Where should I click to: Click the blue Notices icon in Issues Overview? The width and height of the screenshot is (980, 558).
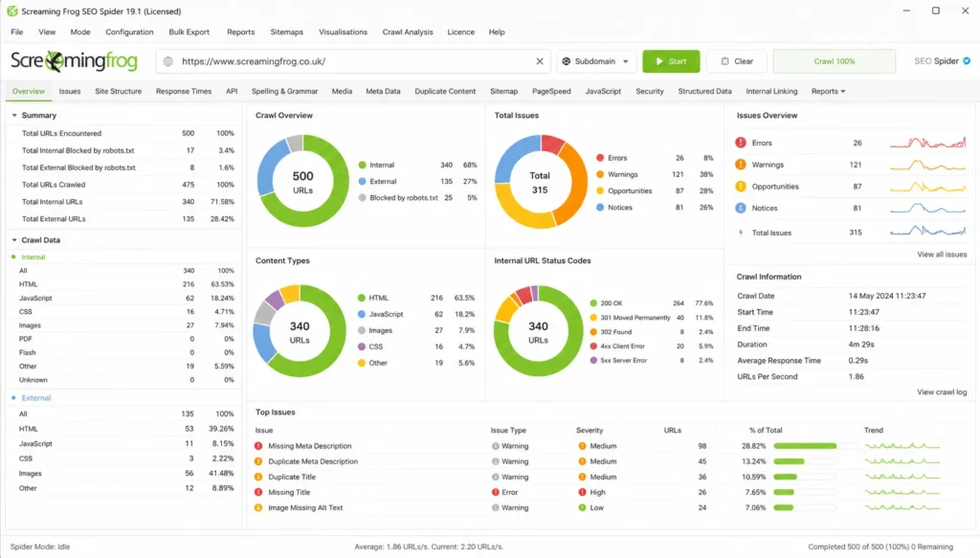(741, 208)
